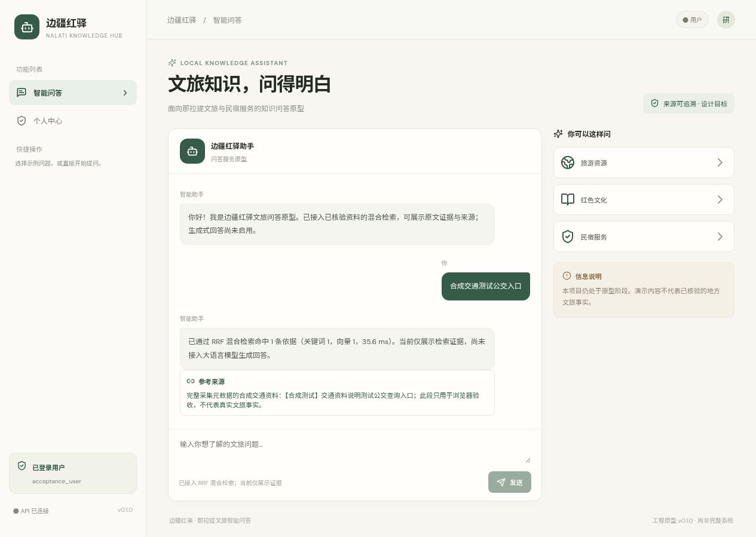
Task: Click the footer 边疆红驿 · 那拉提文旅智能问答
Action: (x=210, y=520)
